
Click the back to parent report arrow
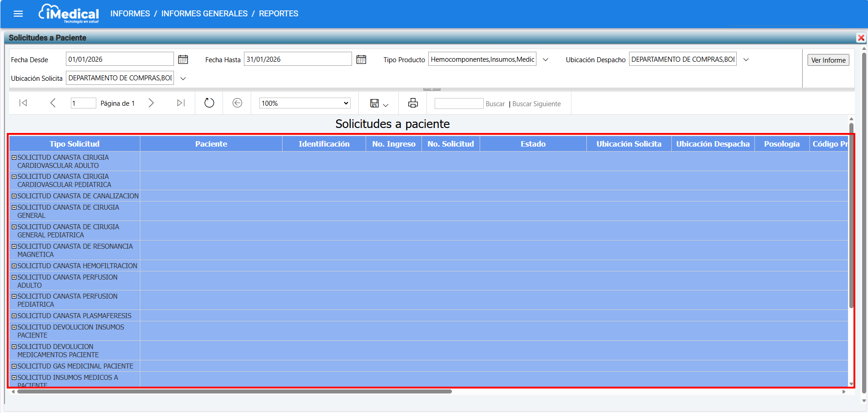click(x=237, y=103)
